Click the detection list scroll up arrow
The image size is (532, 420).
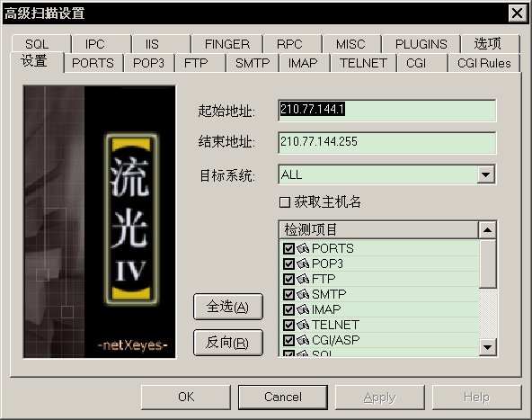488,230
